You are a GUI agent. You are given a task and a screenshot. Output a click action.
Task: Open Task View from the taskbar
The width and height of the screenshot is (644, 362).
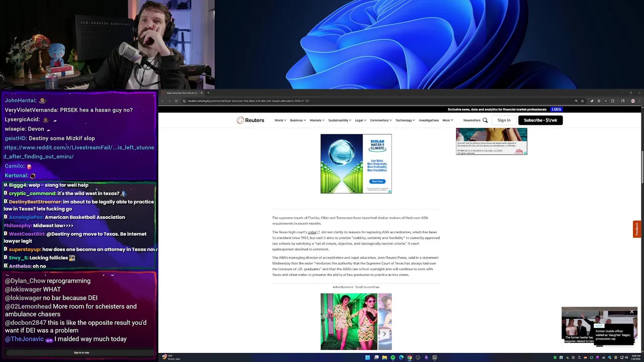376,357
